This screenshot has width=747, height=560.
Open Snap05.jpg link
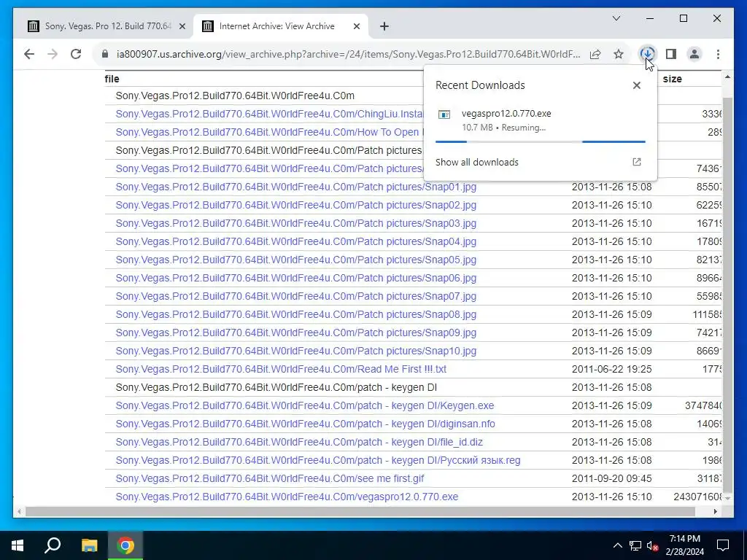pyautogui.click(x=296, y=260)
